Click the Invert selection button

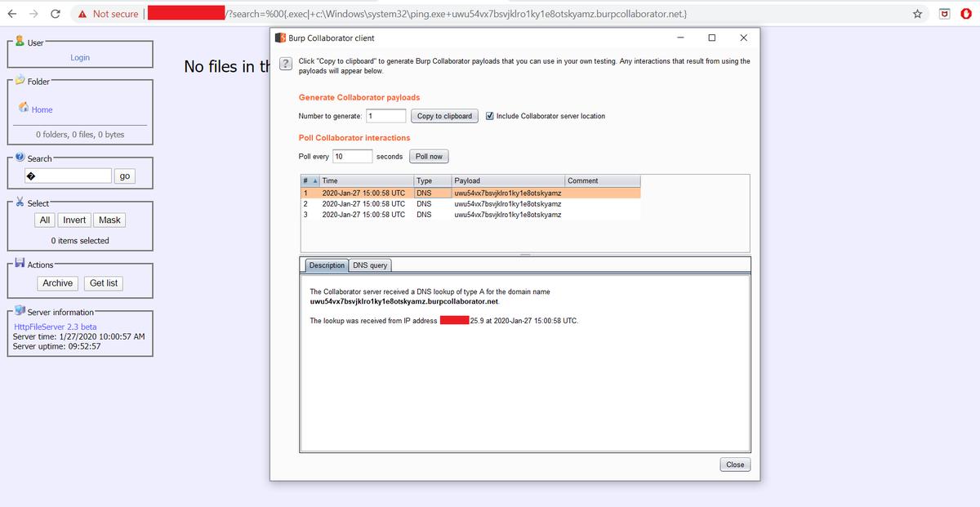pyautogui.click(x=74, y=220)
